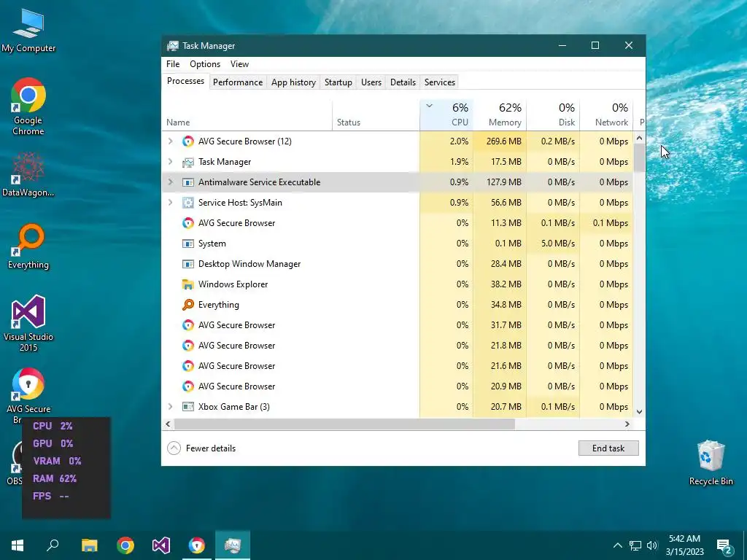This screenshot has height=560, width=747.
Task: Select the Processes tab
Action: click(x=185, y=81)
